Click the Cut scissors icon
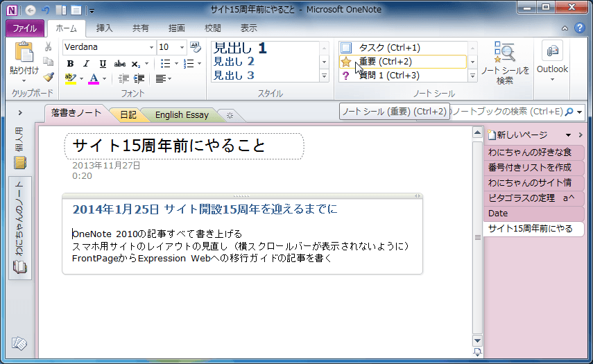 (48, 47)
